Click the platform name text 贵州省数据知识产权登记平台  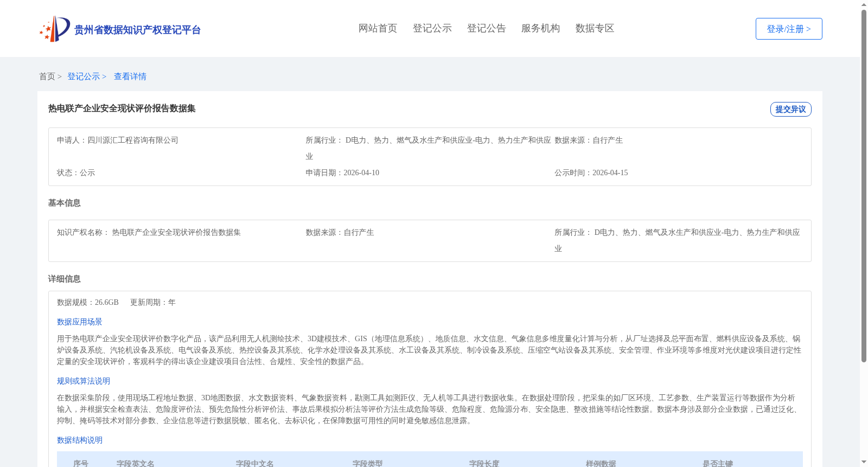click(137, 30)
